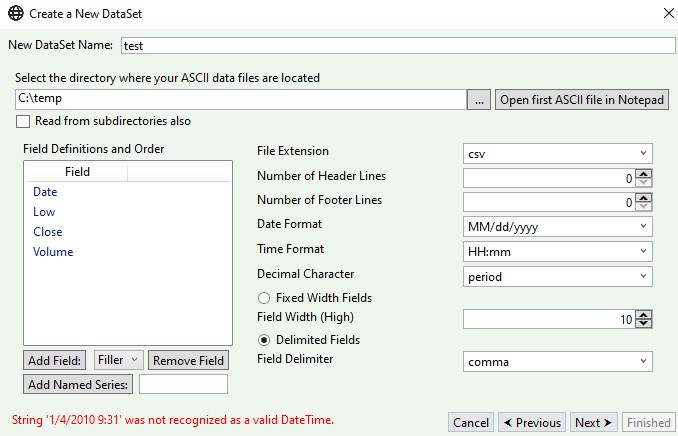Screen dimensions: 678x436
Task: Click the globe icon in title bar
Action: click(15, 13)
